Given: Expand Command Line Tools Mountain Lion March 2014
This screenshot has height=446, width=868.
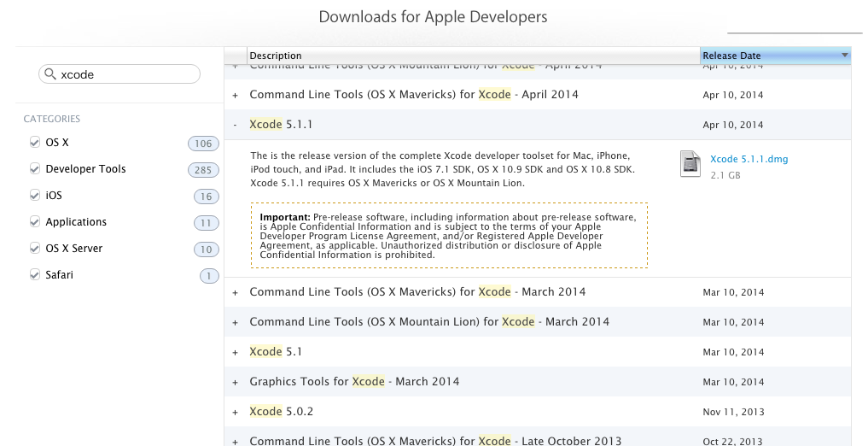Looking at the screenshot, I should 236,322.
